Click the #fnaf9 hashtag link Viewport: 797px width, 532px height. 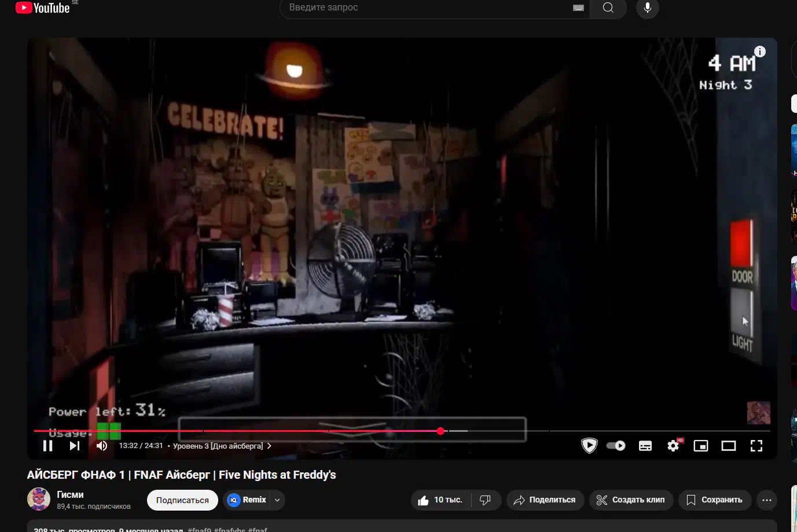(200, 529)
